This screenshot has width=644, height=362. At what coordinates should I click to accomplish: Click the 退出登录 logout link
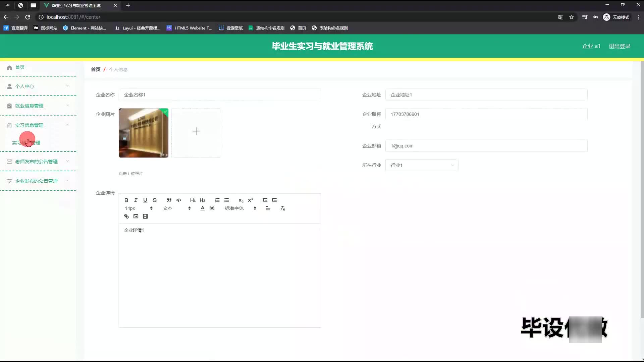[x=619, y=46]
